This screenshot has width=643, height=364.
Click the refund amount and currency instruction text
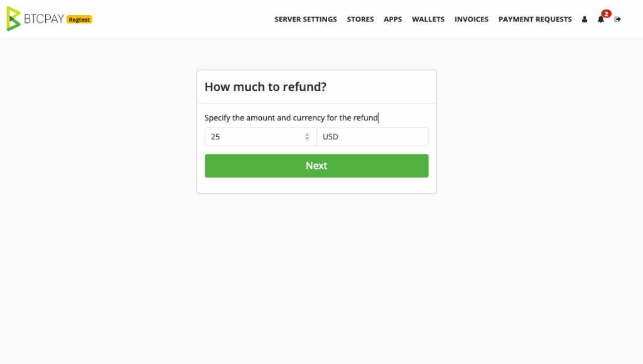pyautogui.click(x=291, y=118)
